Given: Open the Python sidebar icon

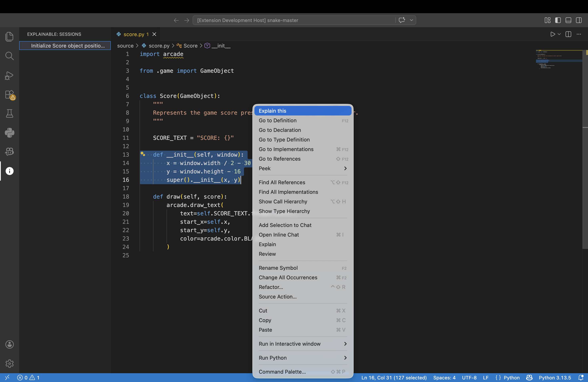Looking at the screenshot, I should pos(9,133).
